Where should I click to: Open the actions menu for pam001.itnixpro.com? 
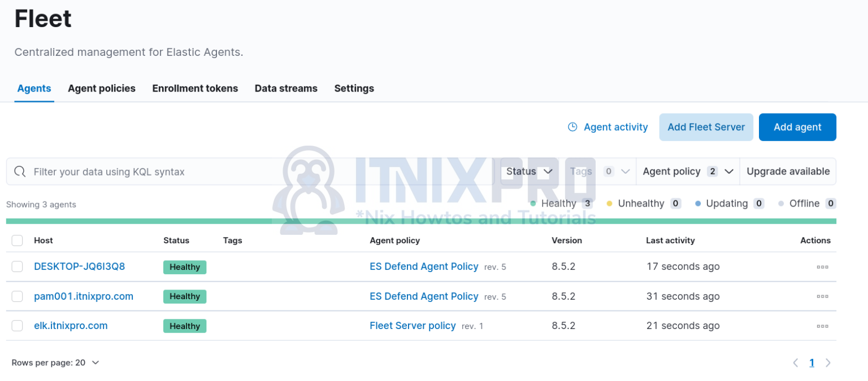point(822,296)
